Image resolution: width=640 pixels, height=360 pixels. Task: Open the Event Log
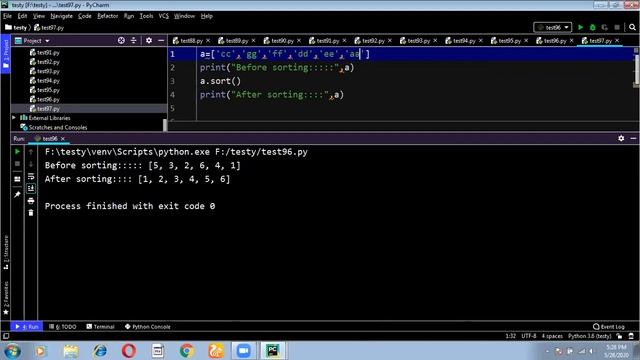coord(609,327)
